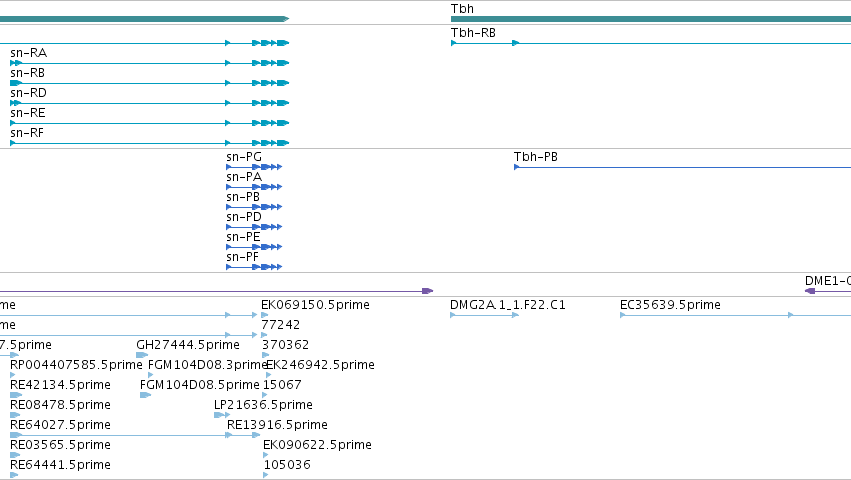
Task: Click the RP004407585.5prime EST label
Action: coord(76,365)
